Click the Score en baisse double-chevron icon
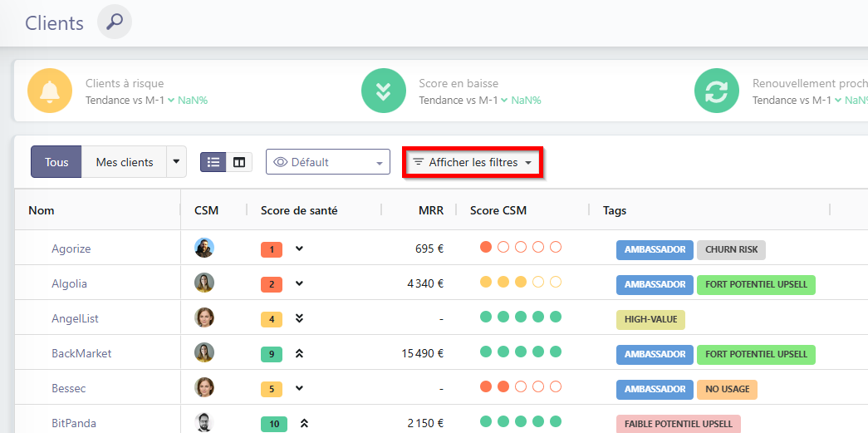This screenshot has height=433, width=868. point(383,91)
